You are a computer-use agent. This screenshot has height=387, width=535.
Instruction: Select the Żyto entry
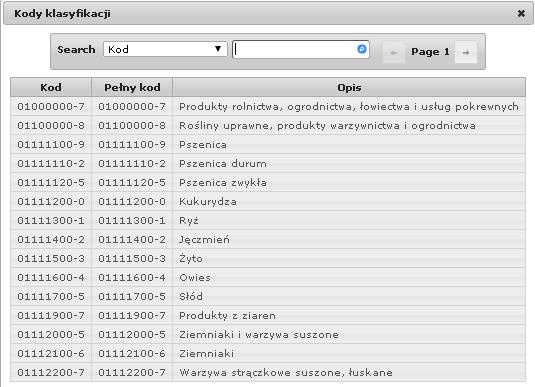click(x=268, y=258)
